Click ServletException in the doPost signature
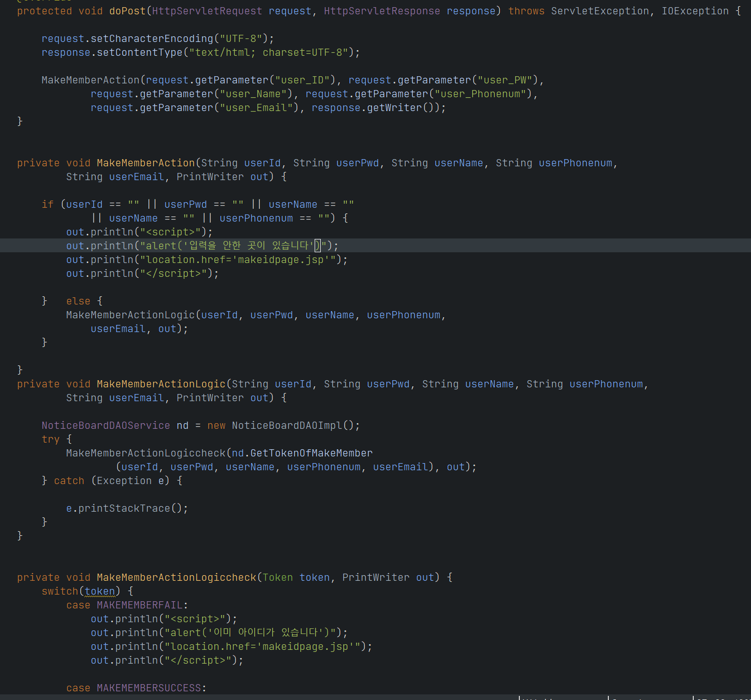The image size is (751, 700). [600, 11]
